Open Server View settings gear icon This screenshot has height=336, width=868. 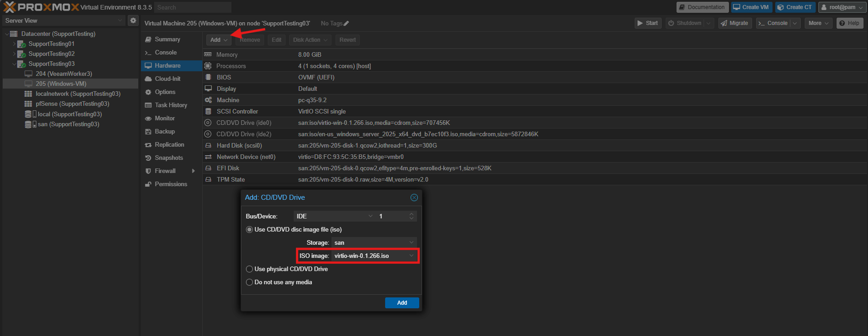(133, 20)
